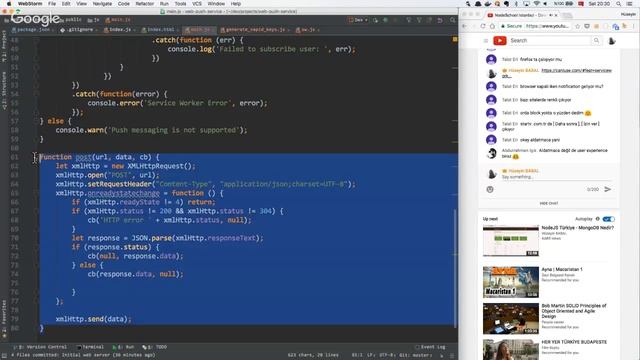Image resolution: width=640 pixels, height=360 pixels.
Task: Open the Dev run configuration dropdown
Action: (x=358, y=20)
